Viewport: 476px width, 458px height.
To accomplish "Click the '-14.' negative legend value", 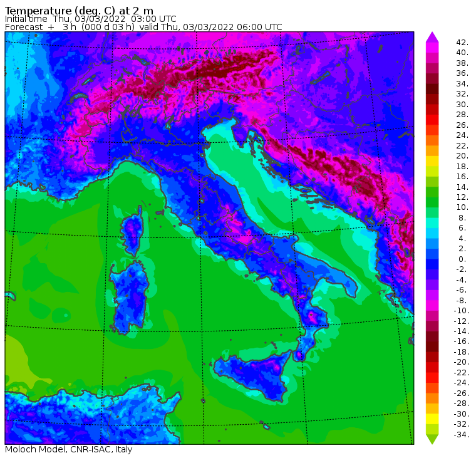I will click(x=461, y=331).
